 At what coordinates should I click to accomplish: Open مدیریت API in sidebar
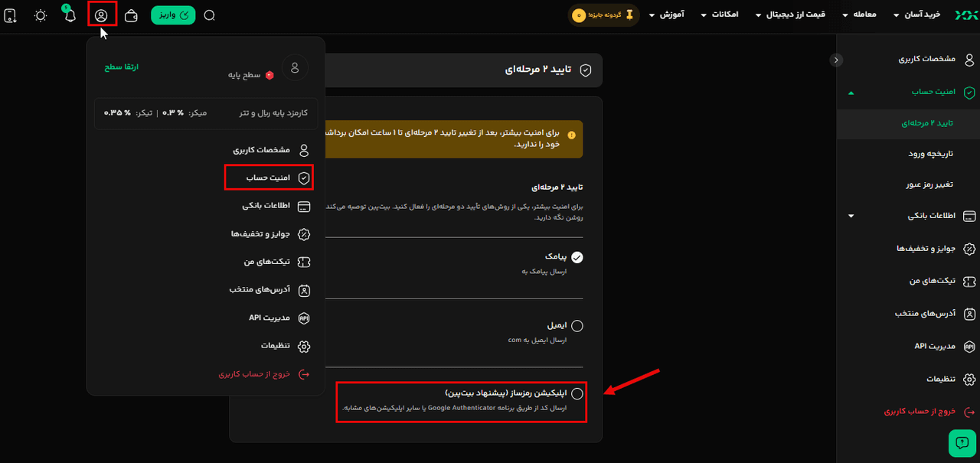[x=946, y=346]
